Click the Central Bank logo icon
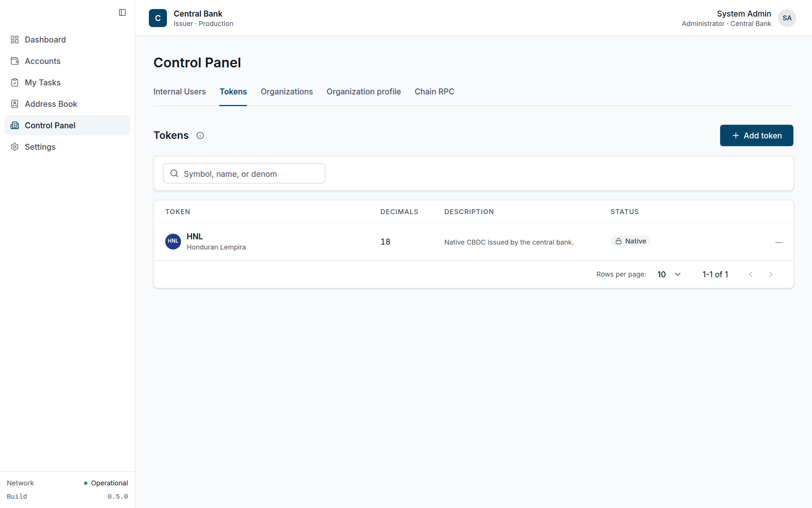Screen dimensions: 812x508 pyautogui.click(x=158, y=18)
